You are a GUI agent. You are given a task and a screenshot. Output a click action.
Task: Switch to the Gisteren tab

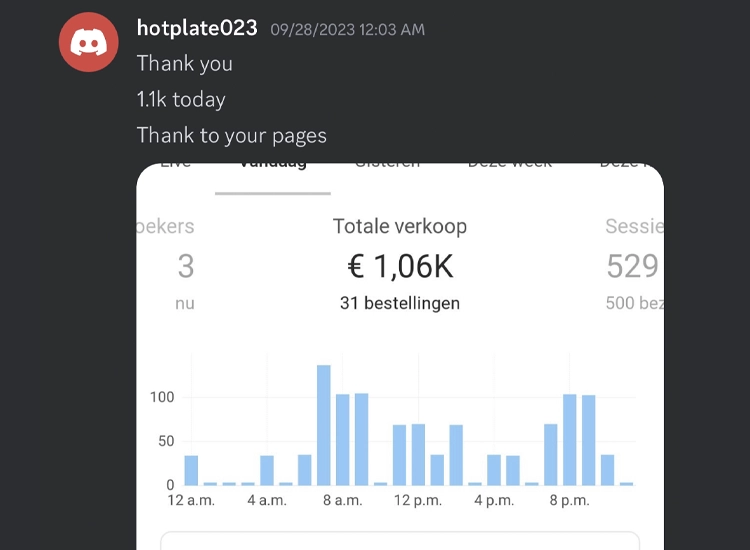pos(387,166)
